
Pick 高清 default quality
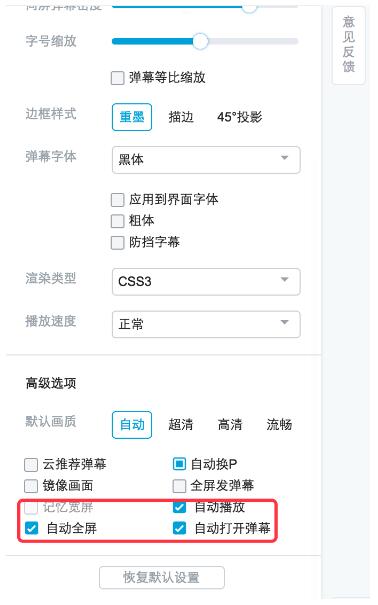point(230,425)
